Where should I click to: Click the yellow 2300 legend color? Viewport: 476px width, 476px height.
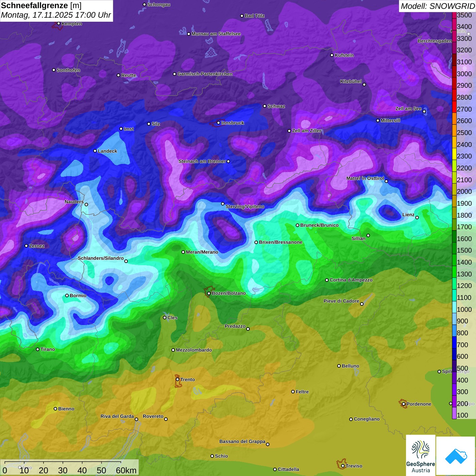click(x=454, y=154)
